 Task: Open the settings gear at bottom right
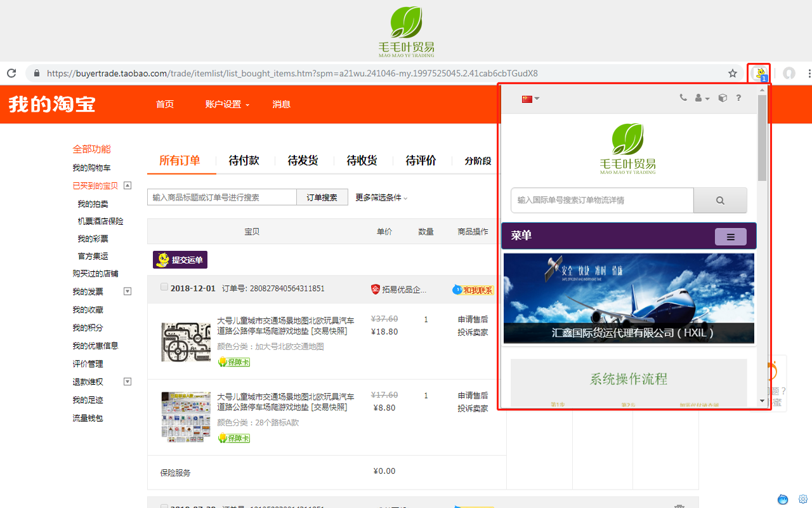pyautogui.click(x=803, y=499)
